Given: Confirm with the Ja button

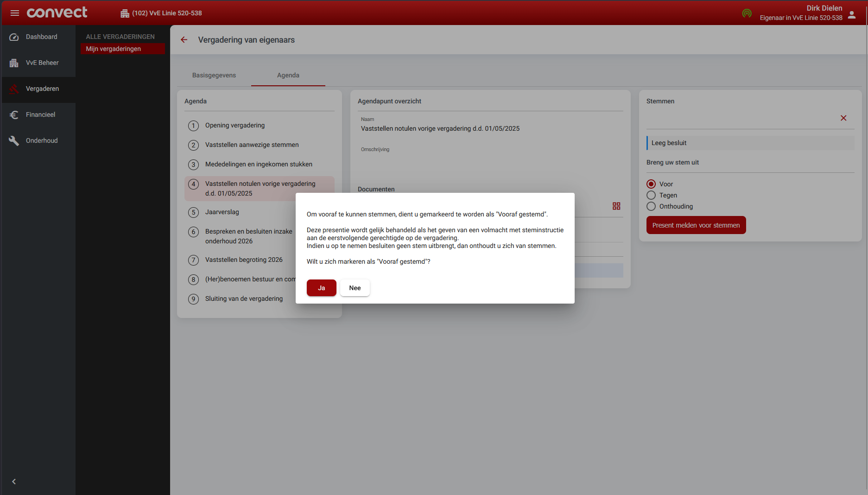Looking at the screenshot, I should 321,288.
